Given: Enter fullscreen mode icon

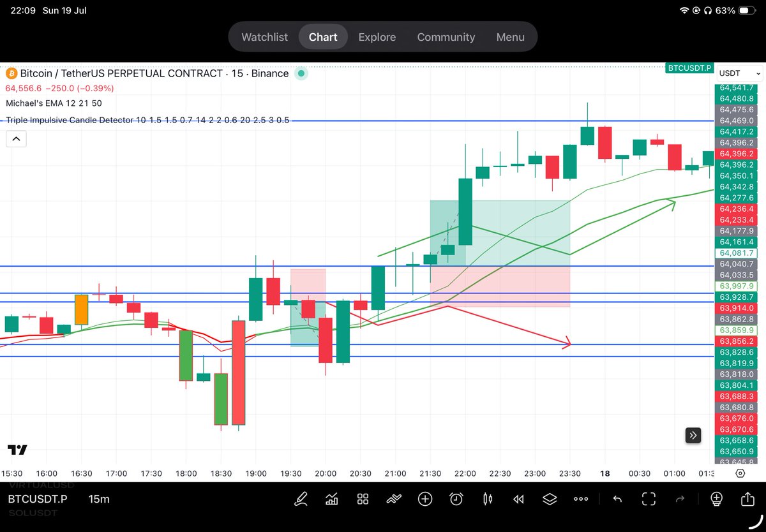Looking at the screenshot, I should pos(649,499).
